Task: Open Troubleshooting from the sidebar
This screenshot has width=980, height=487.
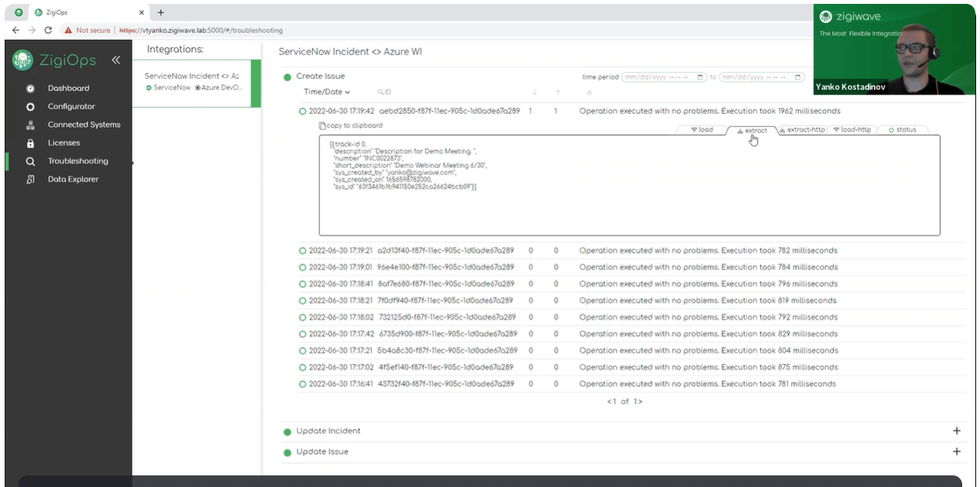Action: point(78,161)
